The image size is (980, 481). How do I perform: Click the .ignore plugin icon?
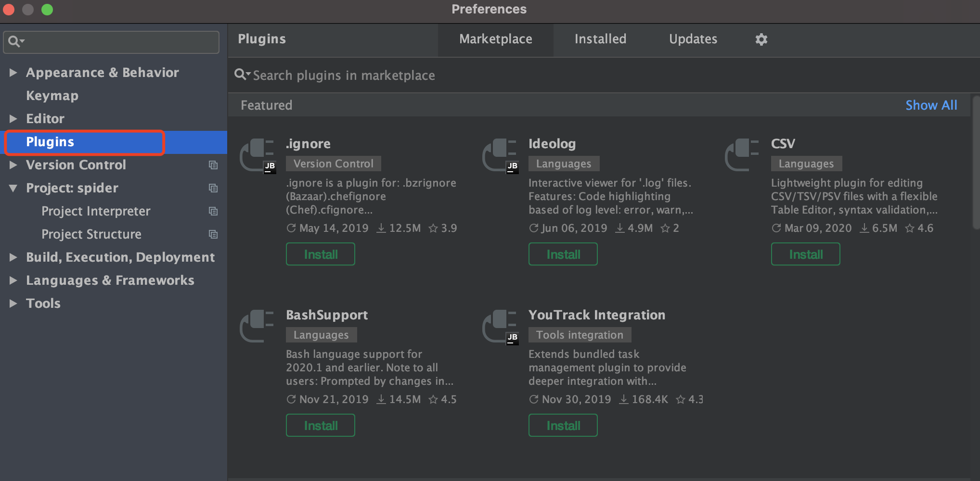click(258, 155)
